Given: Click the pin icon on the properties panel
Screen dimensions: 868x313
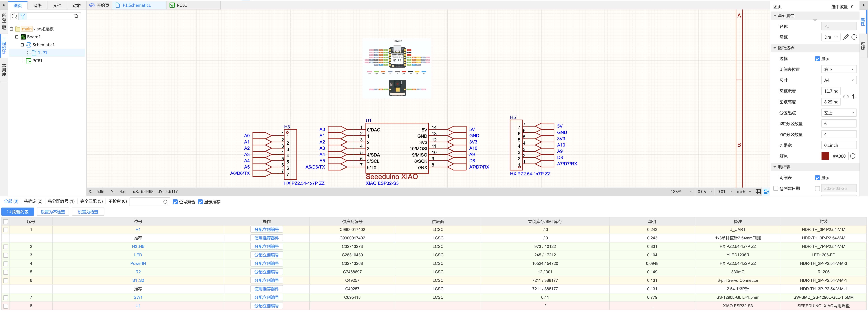Looking at the screenshot, I should click(x=864, y=5).
